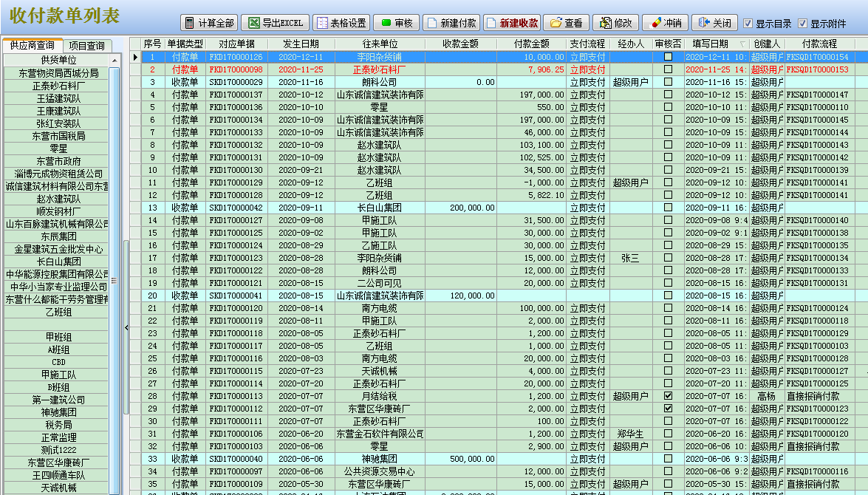Viewport: 868px width, 495px height.
Task: Collapse the left supplier panel with the arrow
Action: click(x=126, y=327)
